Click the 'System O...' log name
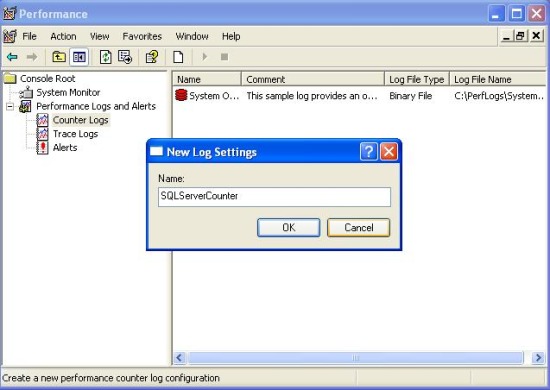550x390 pixels. click(214, 96)
